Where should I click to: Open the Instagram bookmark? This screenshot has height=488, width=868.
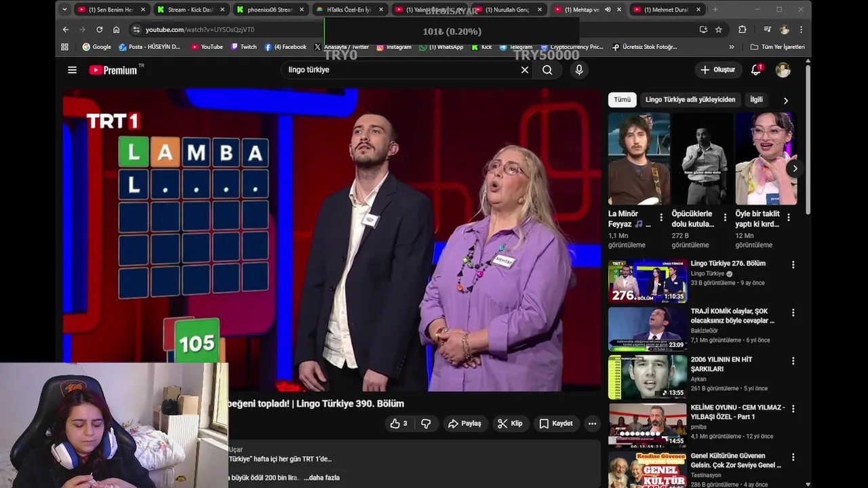[394, 47]
